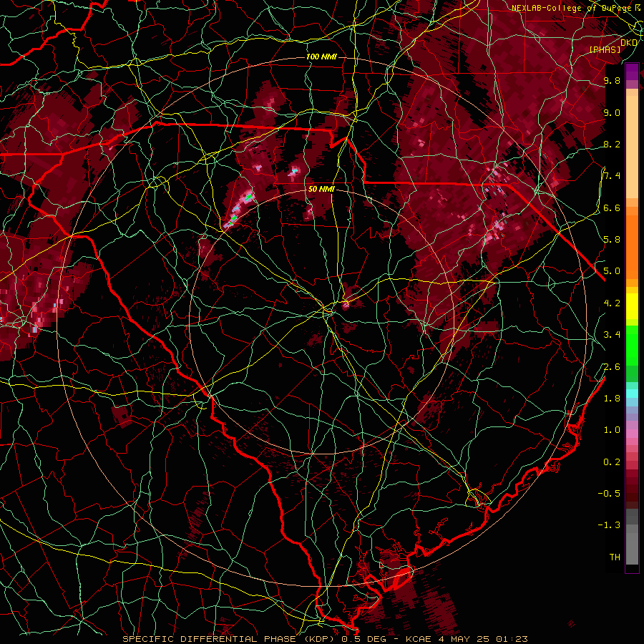Click the DKD label above the color scale
Viewport: 644px width, 644px height.
click(x=629, y=43)
